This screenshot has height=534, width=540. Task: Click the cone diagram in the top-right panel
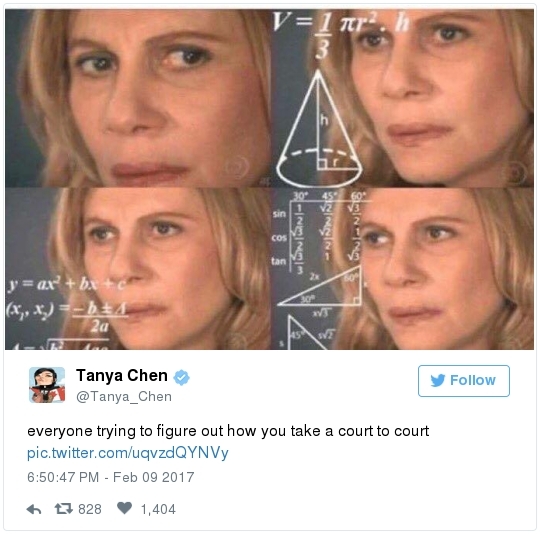point(319,128)
